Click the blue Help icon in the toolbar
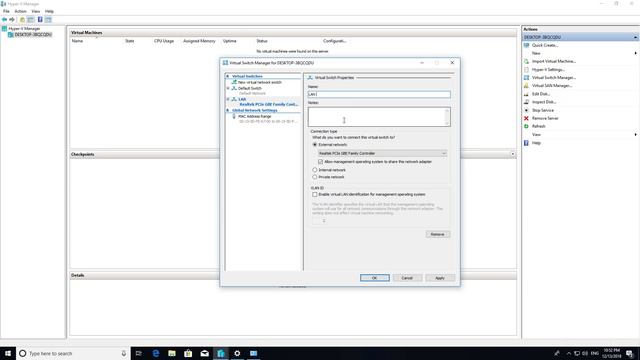The width and height of the screenshot is (640, 360). pos(40,20)
